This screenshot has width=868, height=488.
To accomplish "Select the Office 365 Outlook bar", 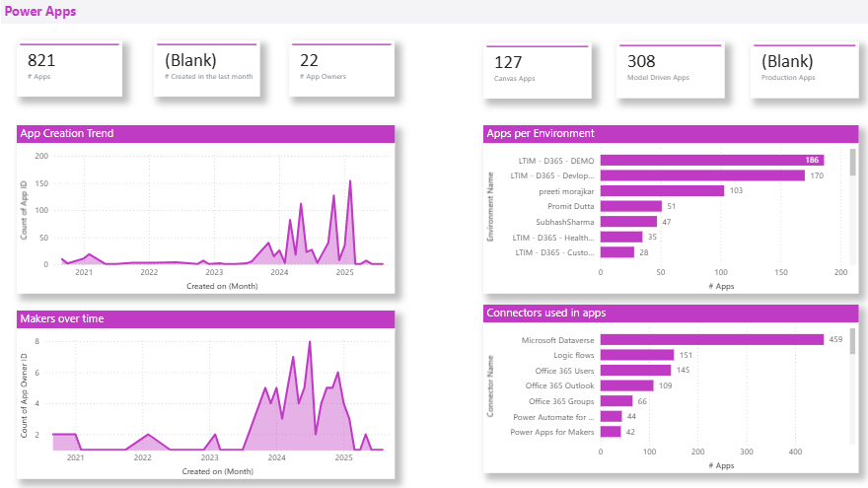I will tap(626, 385).
